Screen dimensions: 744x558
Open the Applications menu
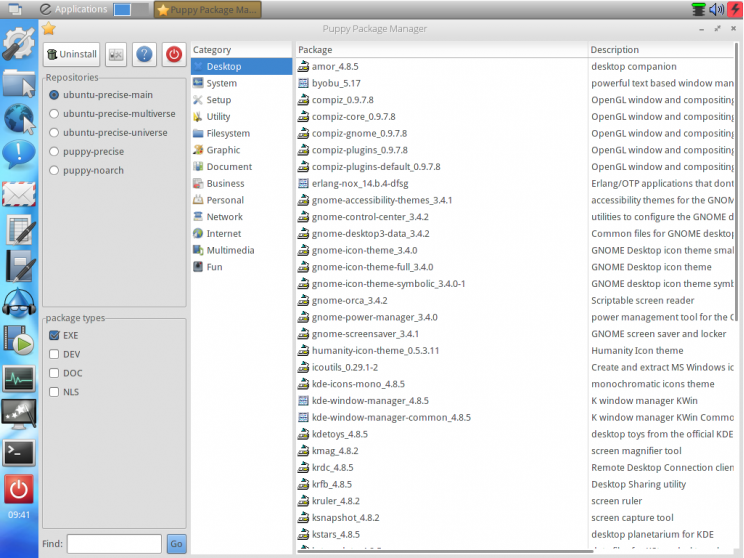tap(74, 9)
